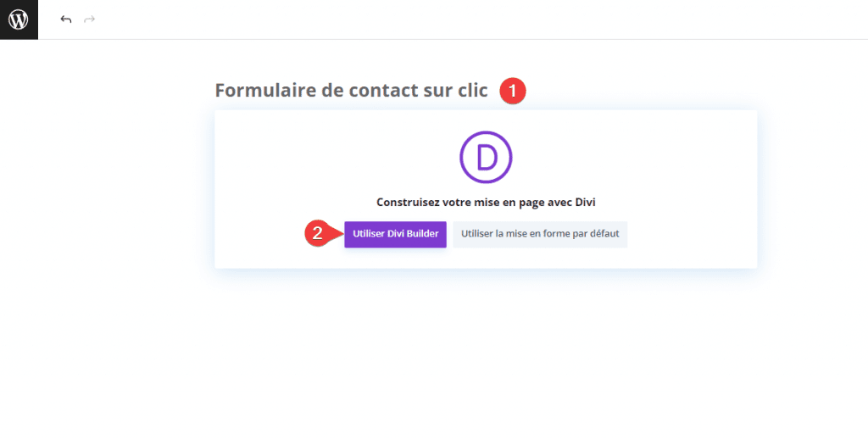
Task: Click the text Construisez votre mise en page avec Divi
Action: pos(486,203)
